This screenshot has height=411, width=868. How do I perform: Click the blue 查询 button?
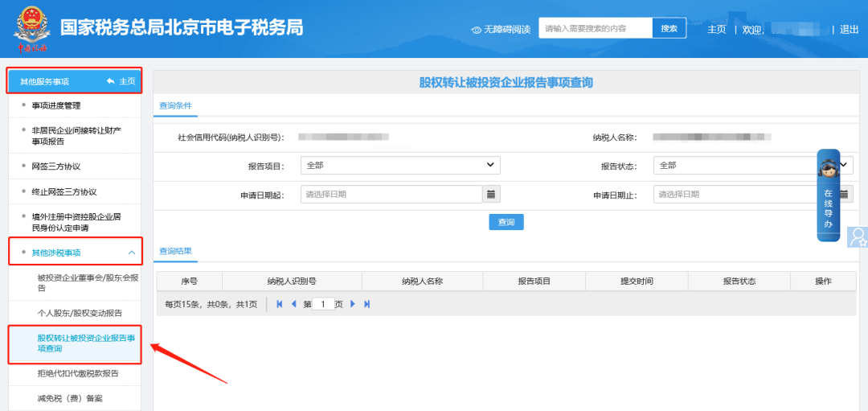(506, 222)
